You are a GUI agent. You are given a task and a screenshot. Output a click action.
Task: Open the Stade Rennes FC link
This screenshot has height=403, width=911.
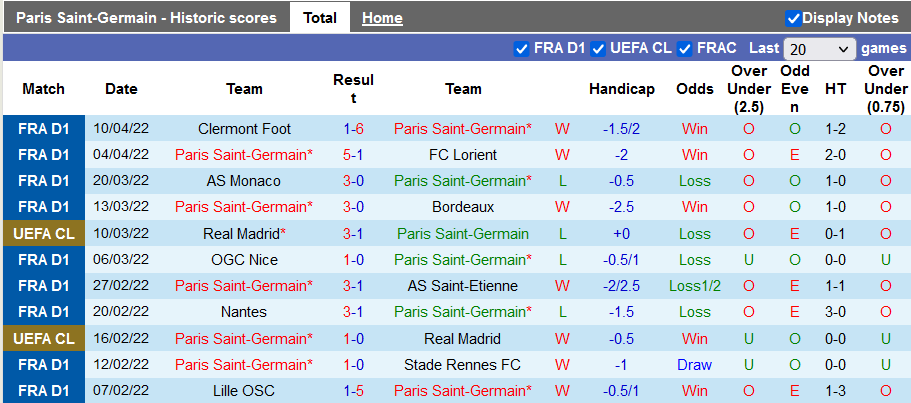pyautogui.click(x=462, y=365)
